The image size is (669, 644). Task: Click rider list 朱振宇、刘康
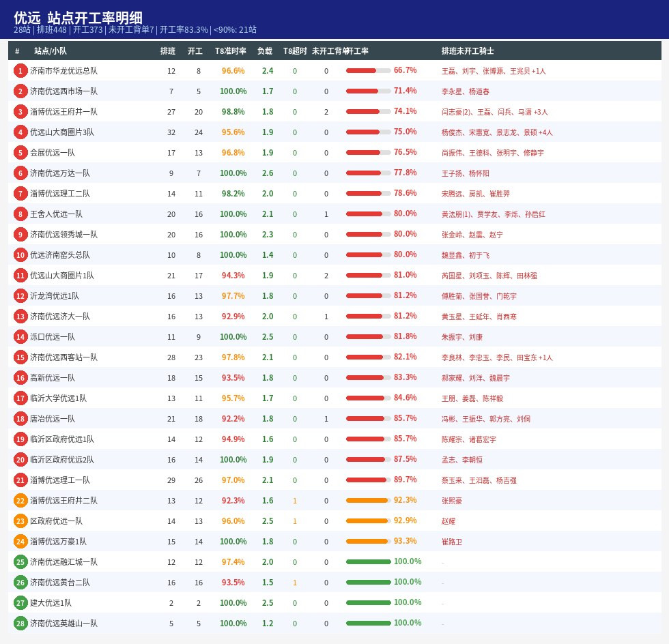click(461, 337)
